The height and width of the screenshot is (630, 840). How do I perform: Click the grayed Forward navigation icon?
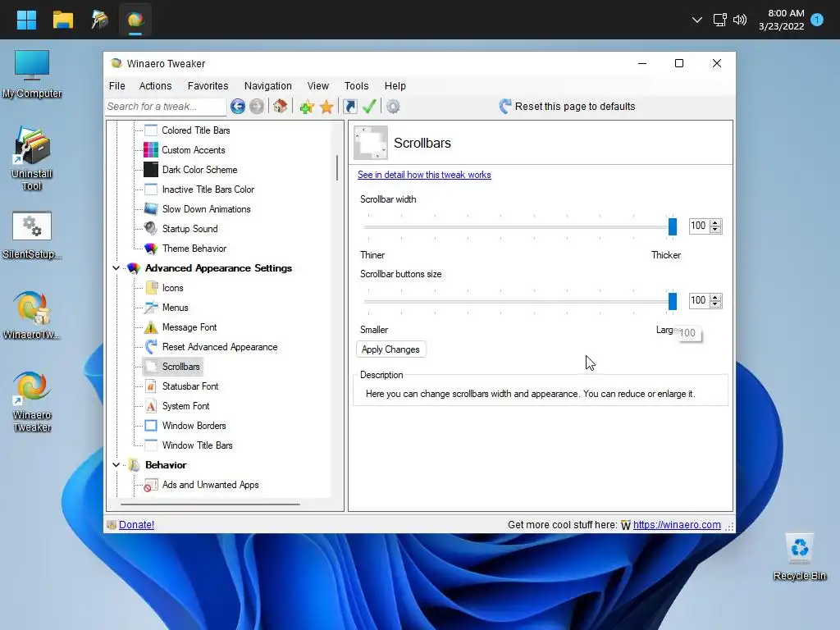tap(257, 106)
